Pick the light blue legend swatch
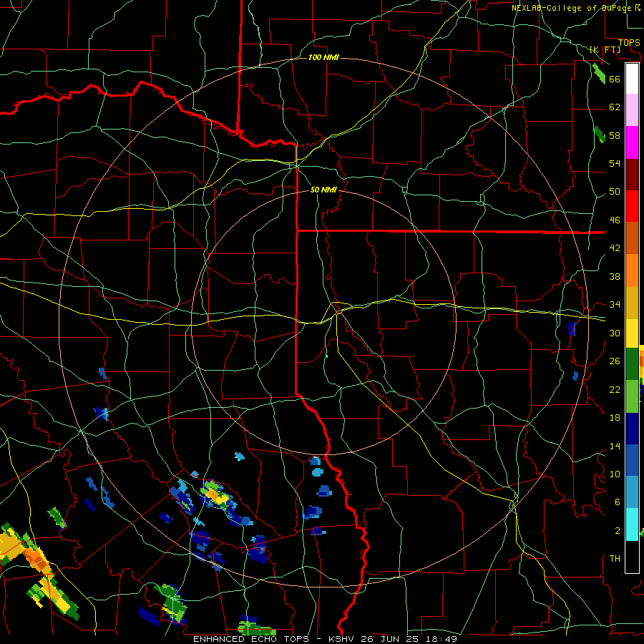The width and height of the screenshot is (644, 644). tap(632, 492)
